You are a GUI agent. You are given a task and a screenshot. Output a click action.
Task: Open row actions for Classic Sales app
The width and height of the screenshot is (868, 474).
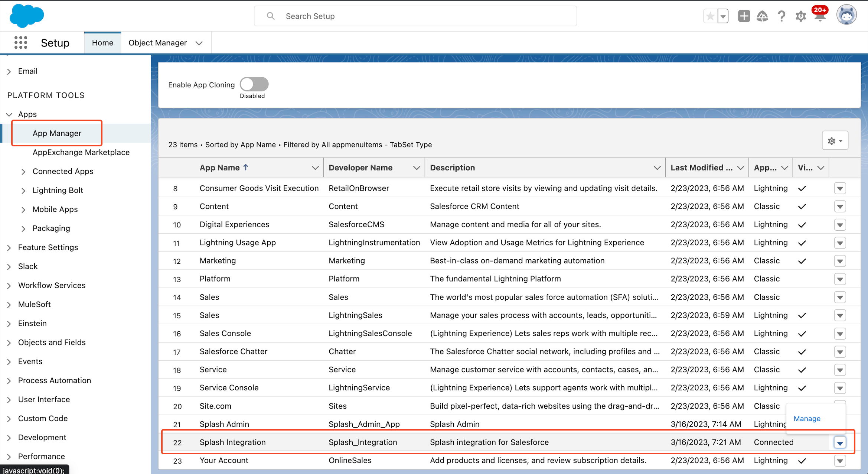point(840,297)
